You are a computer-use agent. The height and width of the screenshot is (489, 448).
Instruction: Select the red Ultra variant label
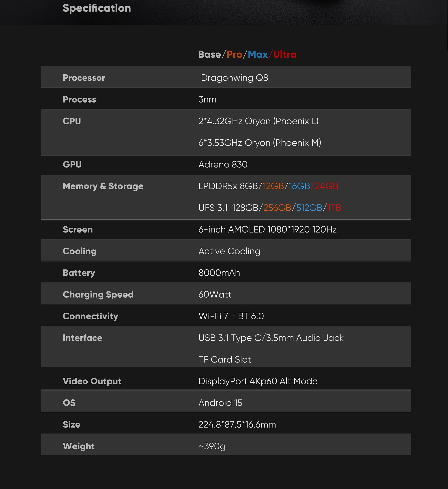pyautogui.click(x=285, y=54)
